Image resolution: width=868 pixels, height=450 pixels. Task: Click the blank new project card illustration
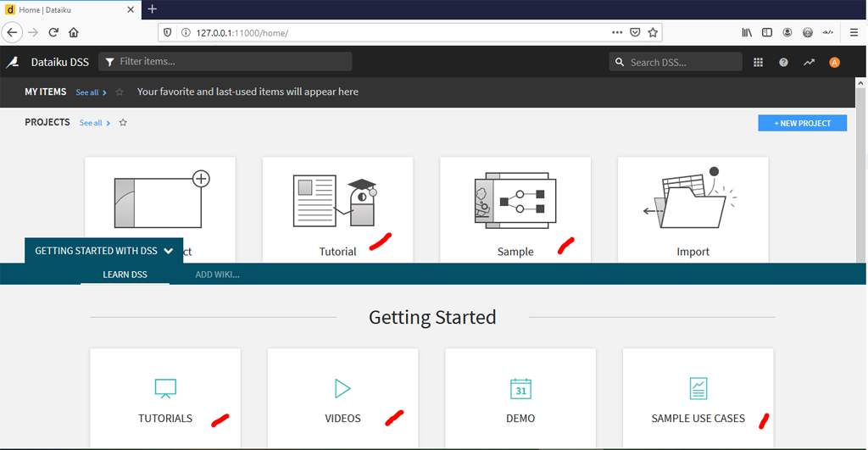(162, 199)
